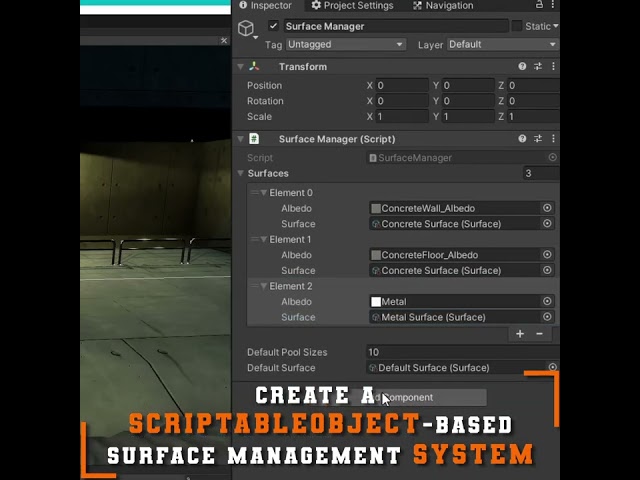640x480 pixels.
Task: Click Default Pool Sizes field
Action: pos(462,352)
